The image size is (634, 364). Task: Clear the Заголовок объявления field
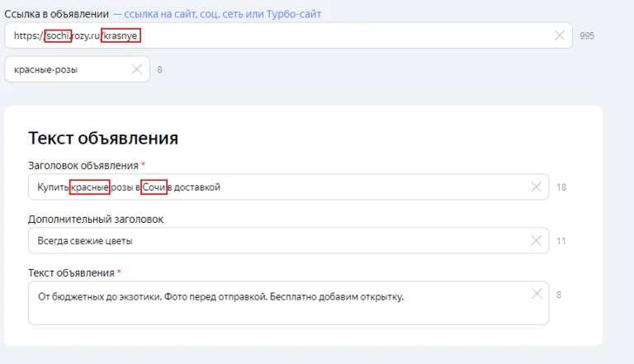click(x=536, y=187)
